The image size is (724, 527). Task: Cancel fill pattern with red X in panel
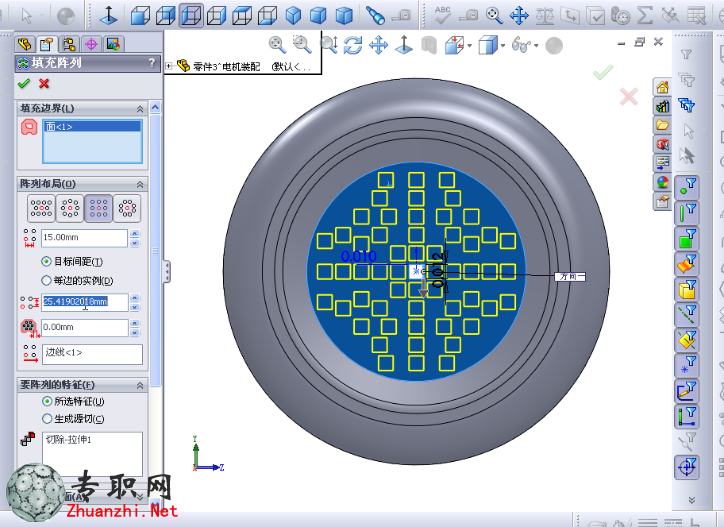tap(44, 84)
